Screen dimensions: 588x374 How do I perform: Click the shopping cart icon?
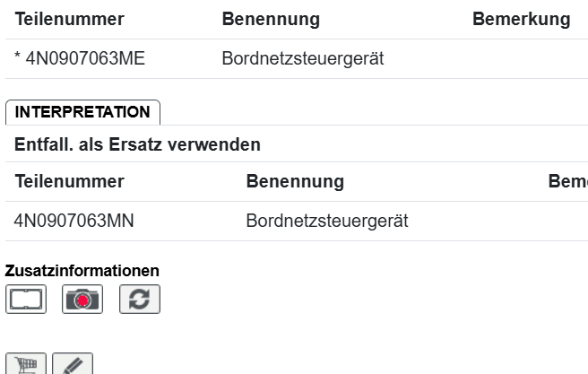[x=25, y=365]
